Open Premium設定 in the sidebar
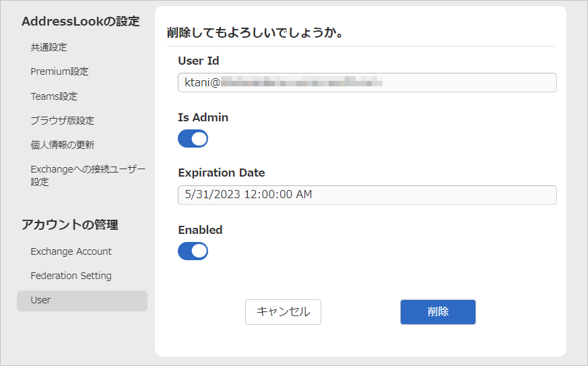This screenshot has height=366, width=588. (x=60, y=71)
